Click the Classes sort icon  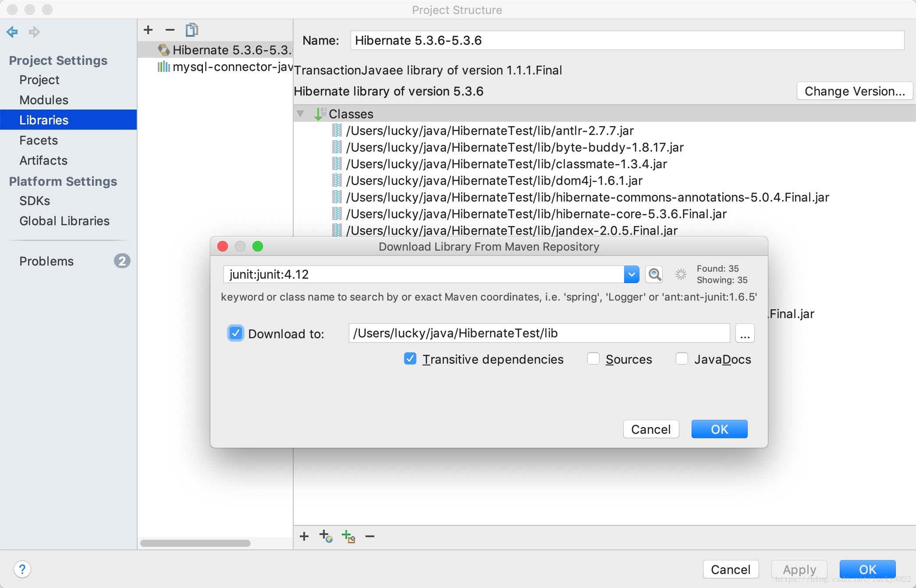(320, 114)
